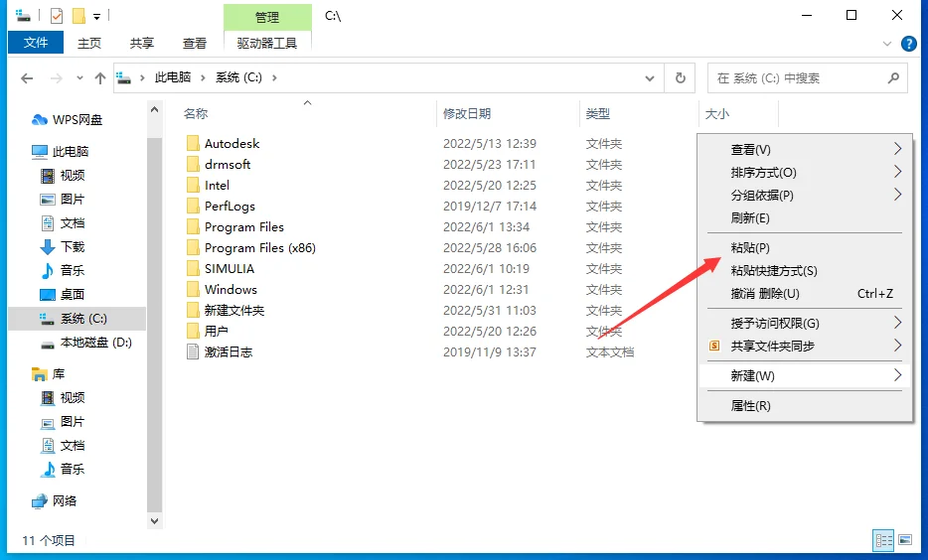This screenshot has width=928, height=560.
Task: Select the 激活日志 text document icon
Action: 193,351
